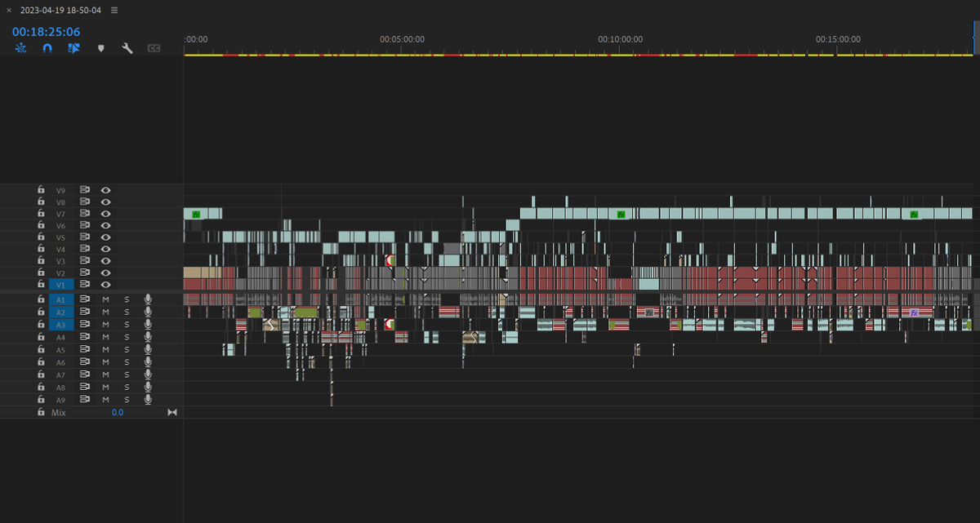This screenshot has width=980, height=523.
Task: Jump to 00:10:00:00 on time ruler
Action: 620,39
